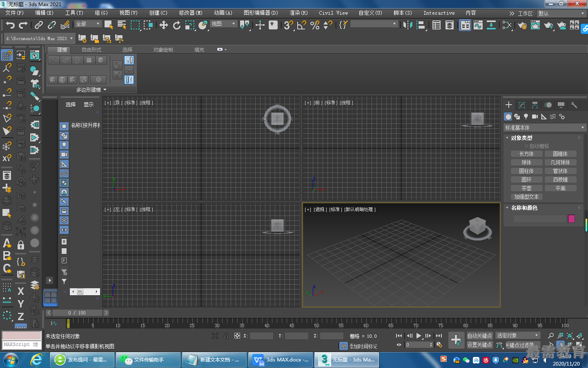This screenshot has height=368, width=588.
Task: Restrict transform to the X axis button
Action: pyautogui.click(x=21, y=291)
